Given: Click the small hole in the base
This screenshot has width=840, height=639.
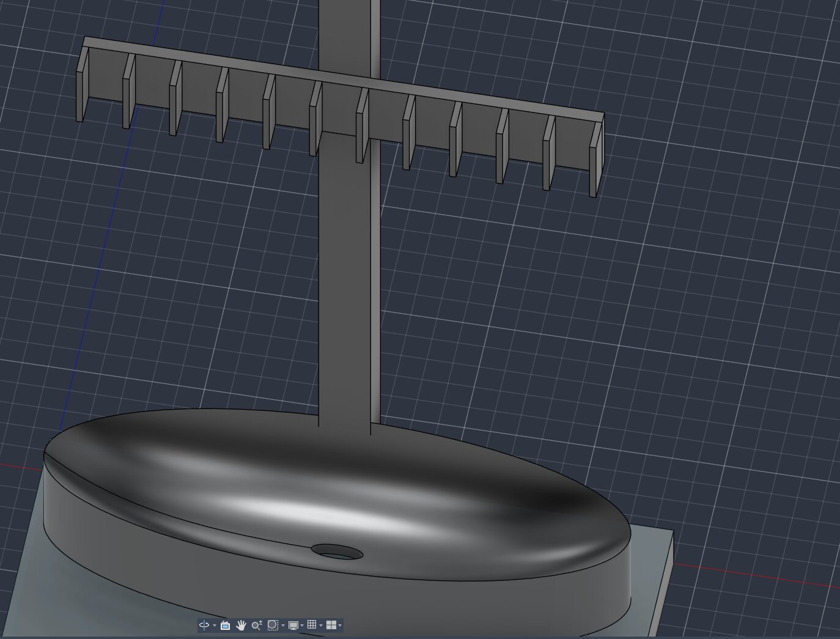Looking at the screenshot, I should point(337,552).
